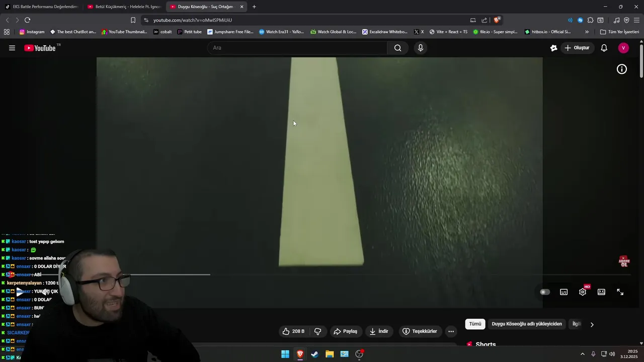Open the Brave VPN shield icon
The height and width of the screenshot is (362, 644).
click(626, 20)
